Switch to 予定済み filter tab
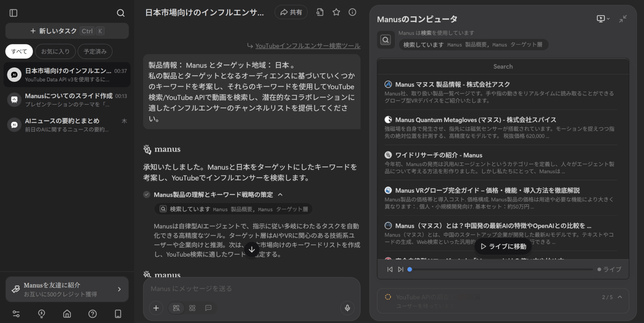Viewport: 644px width, 323px height. pos(95,51)
